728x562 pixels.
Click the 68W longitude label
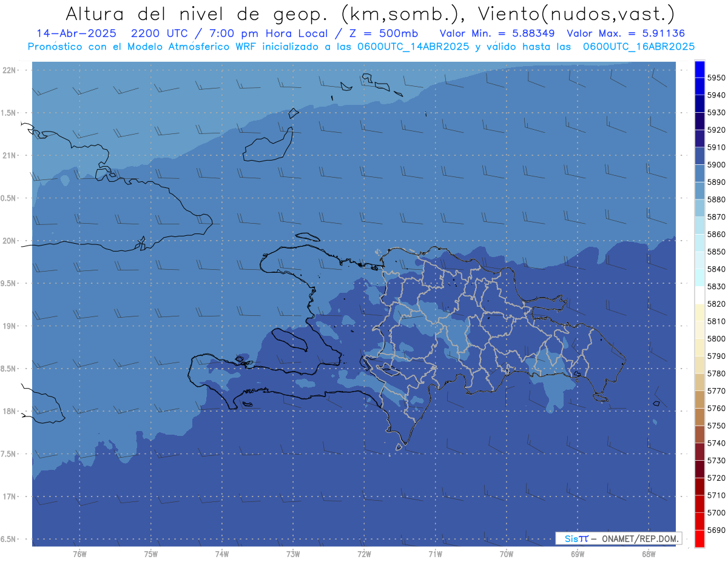tap(649, 554)
